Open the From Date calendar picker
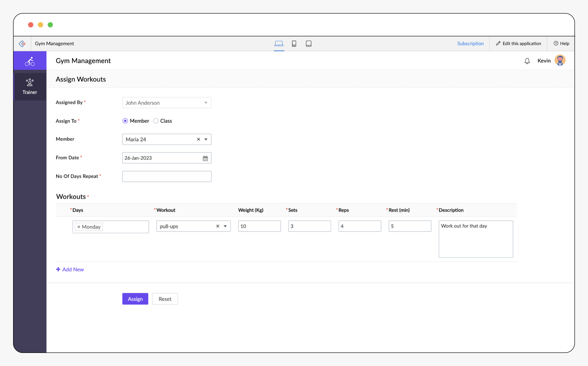This screenshot has width=588, height=366. point(205,158)
